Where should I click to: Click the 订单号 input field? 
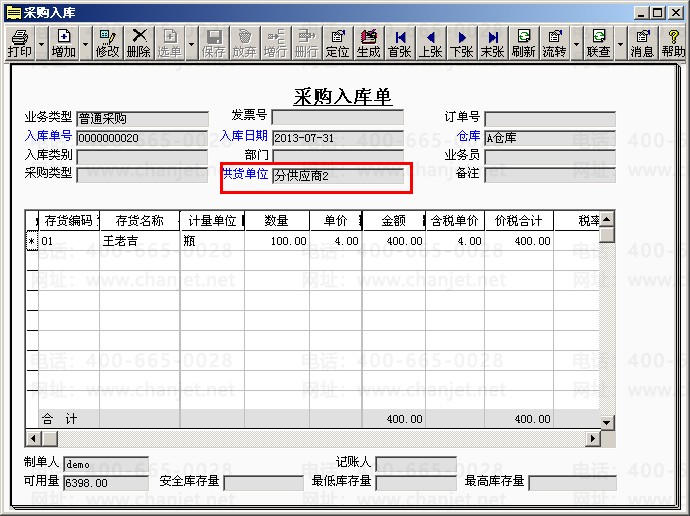coord(550,119)
